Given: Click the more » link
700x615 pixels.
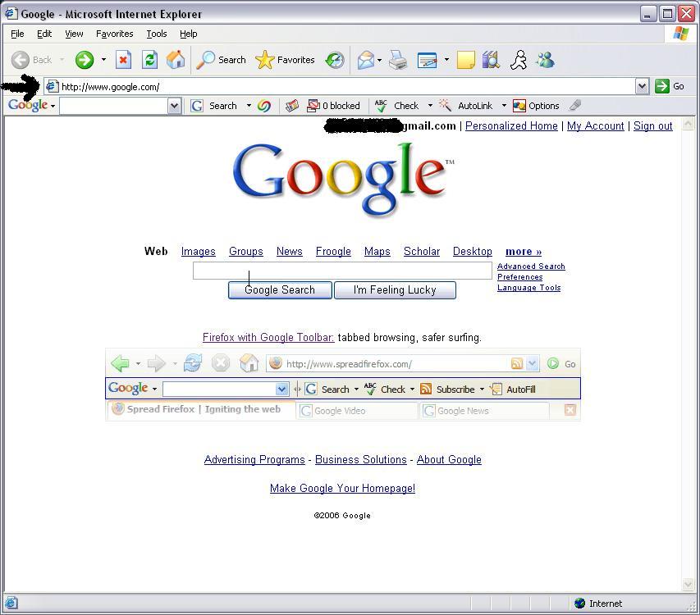Looking at the screenshot, I should coord(524,252).
